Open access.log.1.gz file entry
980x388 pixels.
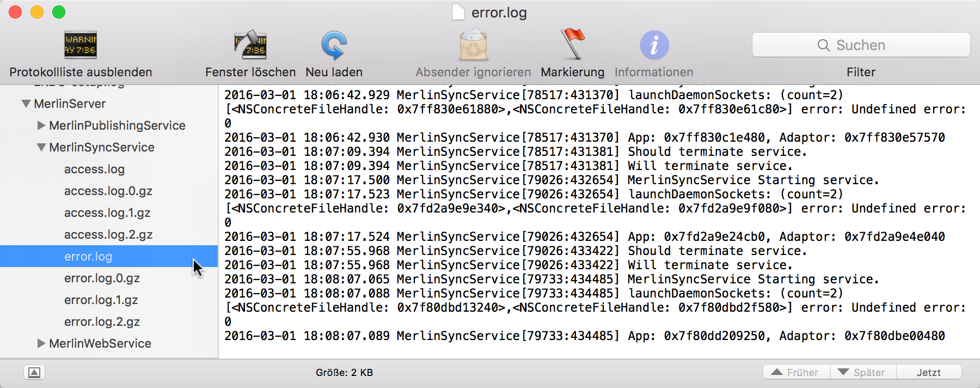click(x=107, y=213)
